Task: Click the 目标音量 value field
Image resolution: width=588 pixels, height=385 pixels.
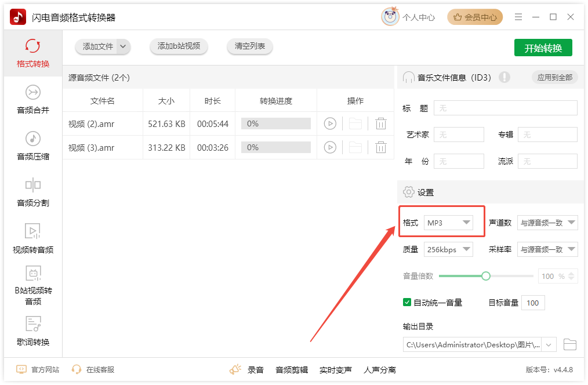Action: 533,303
